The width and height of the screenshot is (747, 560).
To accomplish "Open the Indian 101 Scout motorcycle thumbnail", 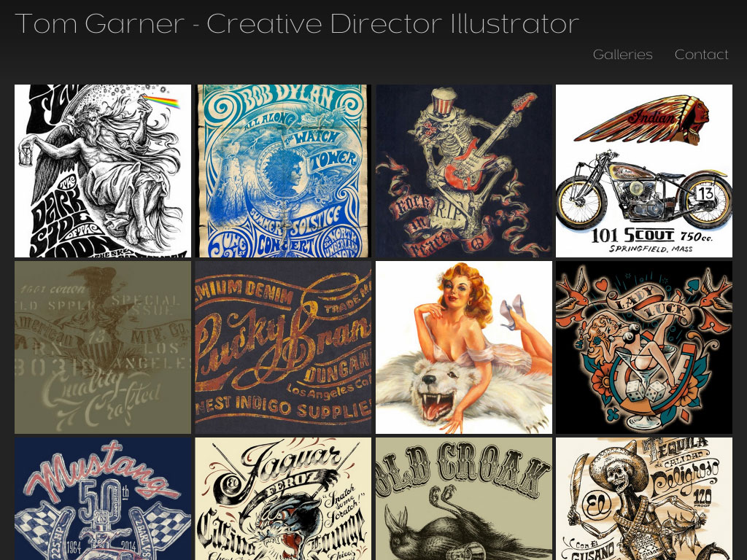I will pyautogui.click(x=644, y=171).
